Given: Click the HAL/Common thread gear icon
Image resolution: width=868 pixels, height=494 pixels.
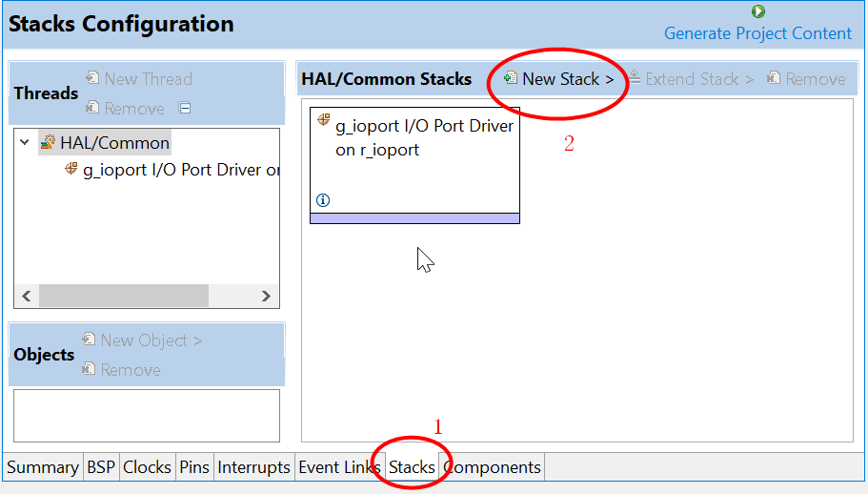Looking at the screenshot, I should (x=48, y=143).
